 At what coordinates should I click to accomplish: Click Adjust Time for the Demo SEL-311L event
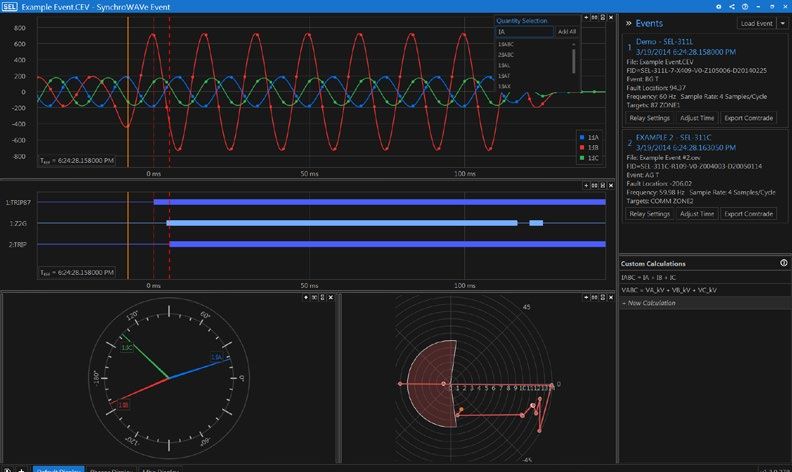click(x=697, y=118)
